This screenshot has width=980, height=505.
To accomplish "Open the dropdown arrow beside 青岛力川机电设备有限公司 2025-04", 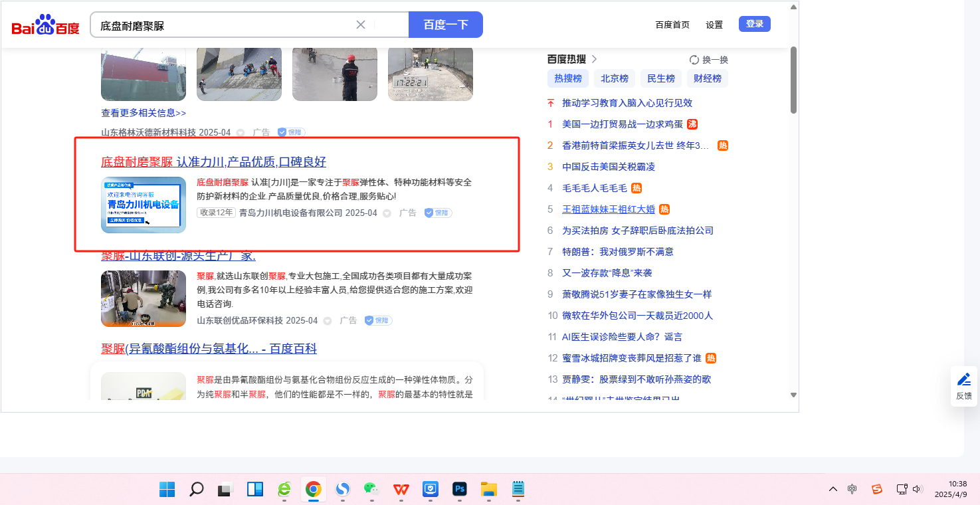I will (x=387, y=213).
